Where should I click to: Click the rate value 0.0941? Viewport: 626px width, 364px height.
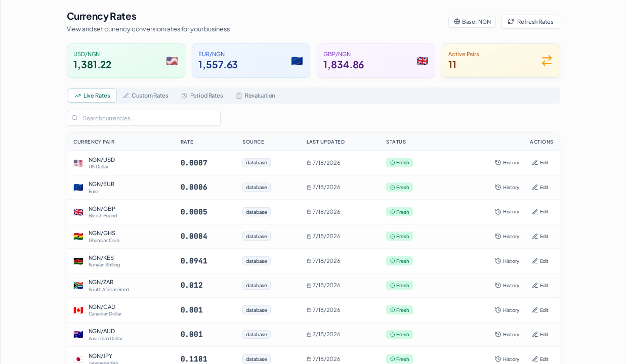194,261
